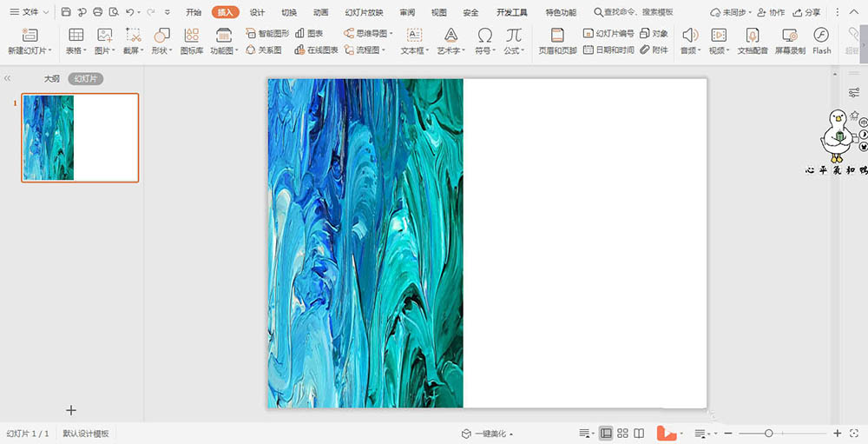868x444 pixels.
Task: Click the 功能图 function diagram icon
Action: point(224,36)
